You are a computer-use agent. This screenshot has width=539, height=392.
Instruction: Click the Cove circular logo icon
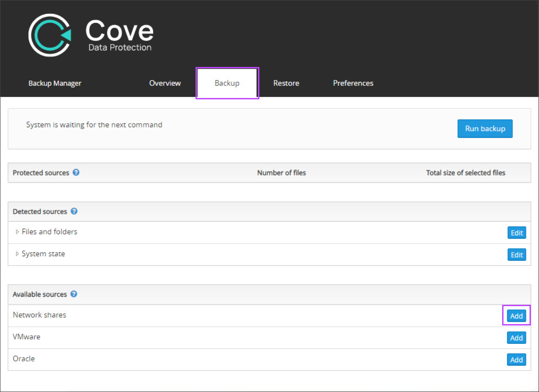tap(49, 35)
